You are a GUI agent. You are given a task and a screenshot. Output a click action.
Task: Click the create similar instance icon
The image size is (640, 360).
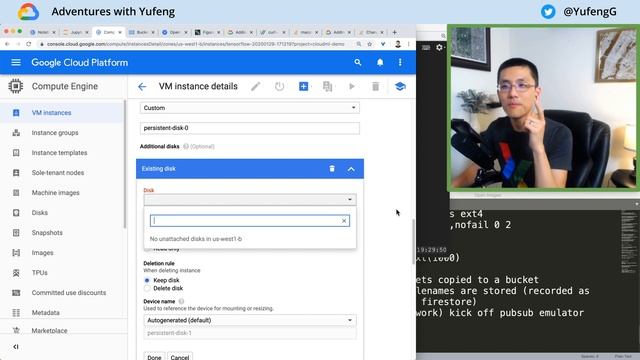327,87
